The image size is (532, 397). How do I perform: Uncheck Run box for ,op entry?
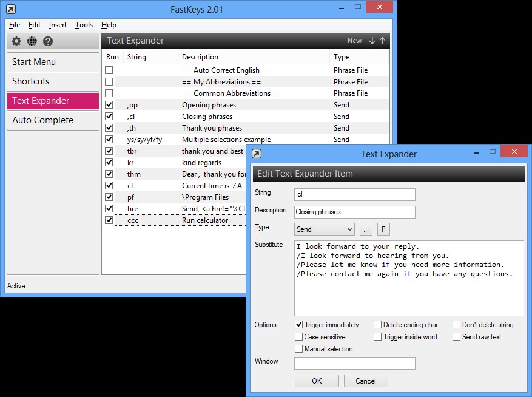pyautogui.click(x=109, y=105)
